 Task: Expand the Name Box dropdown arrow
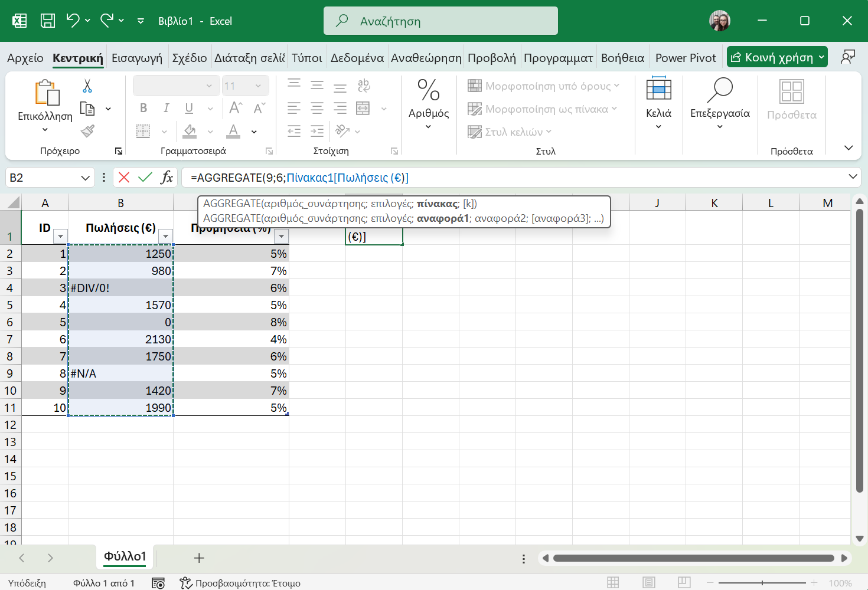(85, 178)
